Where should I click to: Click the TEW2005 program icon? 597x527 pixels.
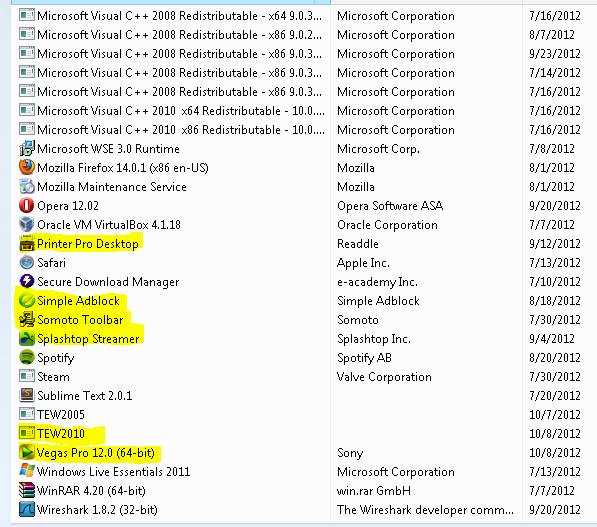27,414
